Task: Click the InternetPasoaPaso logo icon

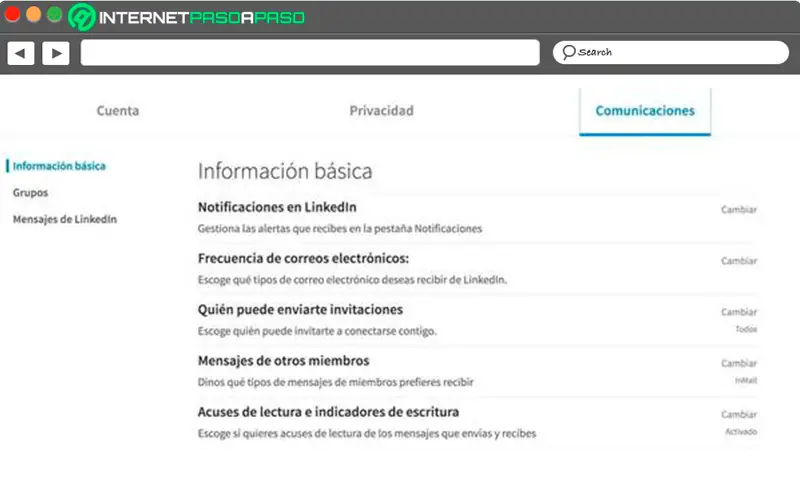Action: (x=82, y=17)
